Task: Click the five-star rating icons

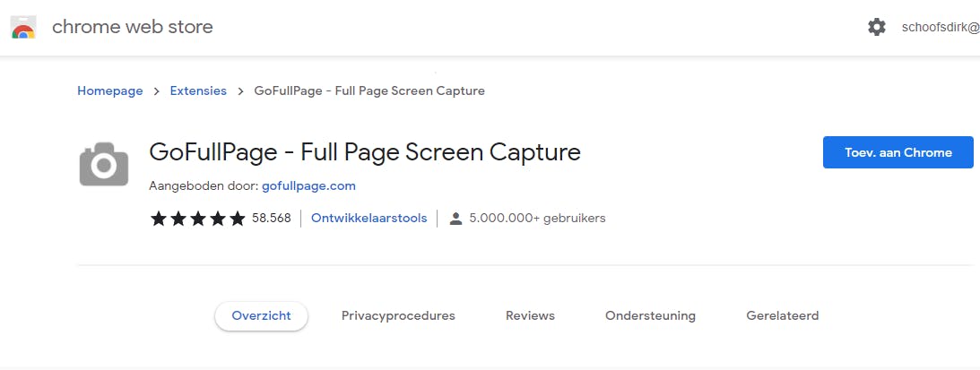Action: click(x=198, y=218)
